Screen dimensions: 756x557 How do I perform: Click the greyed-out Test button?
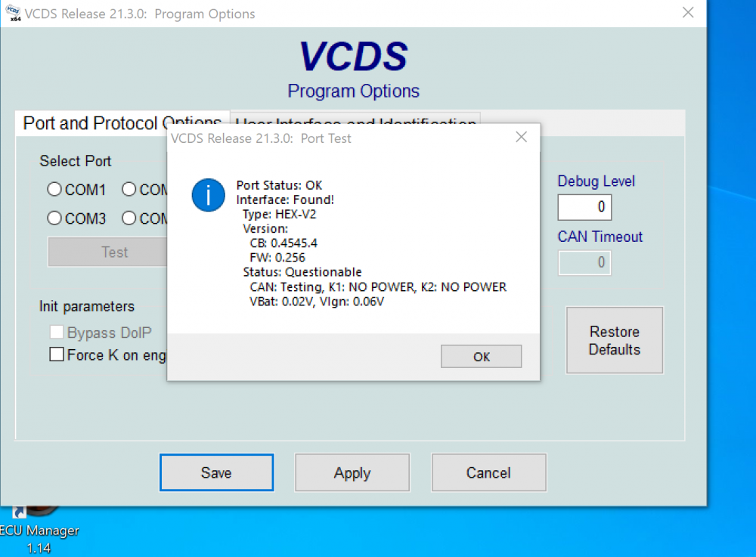point(107,252)
